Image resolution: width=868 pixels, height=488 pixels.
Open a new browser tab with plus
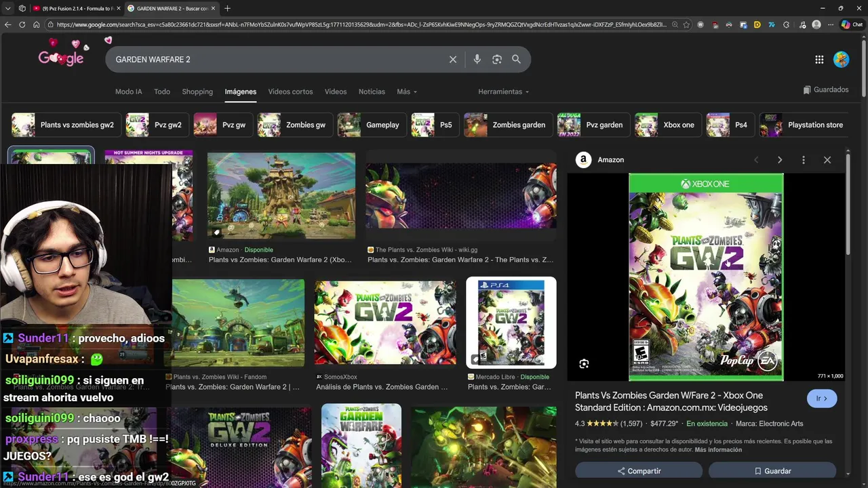[227, 8]
